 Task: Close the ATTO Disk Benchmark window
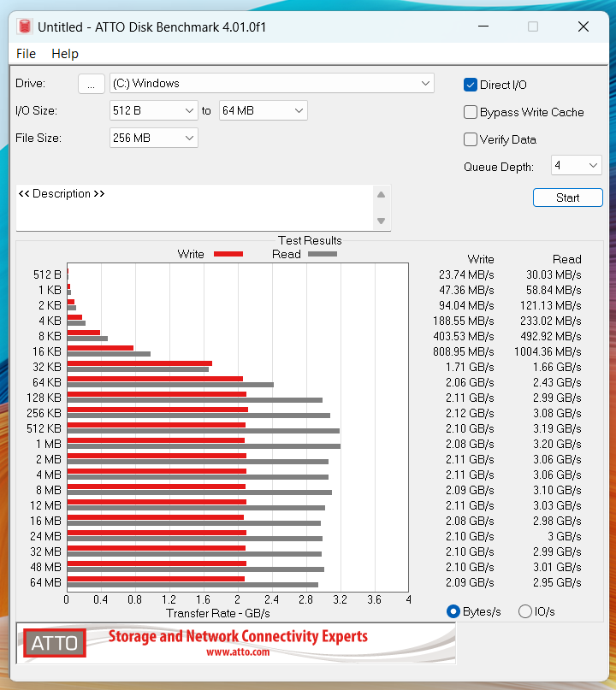tap(583, 27)
